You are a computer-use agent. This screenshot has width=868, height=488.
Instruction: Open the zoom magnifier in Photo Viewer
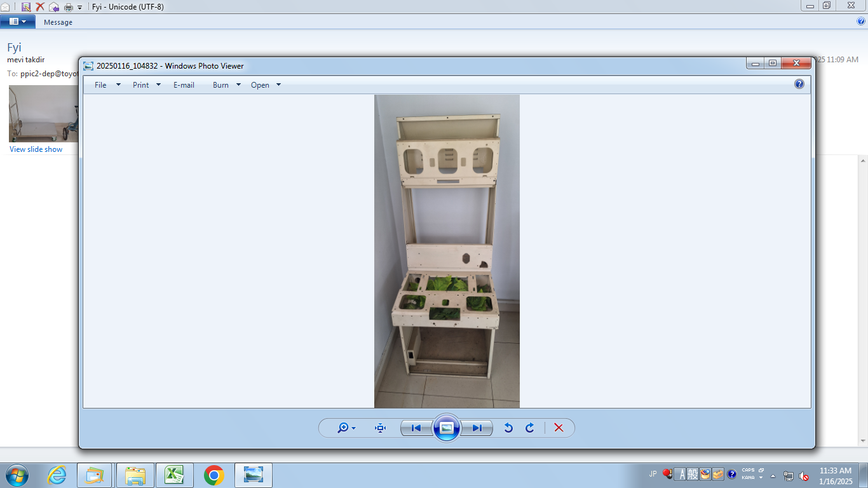(346, 428)
